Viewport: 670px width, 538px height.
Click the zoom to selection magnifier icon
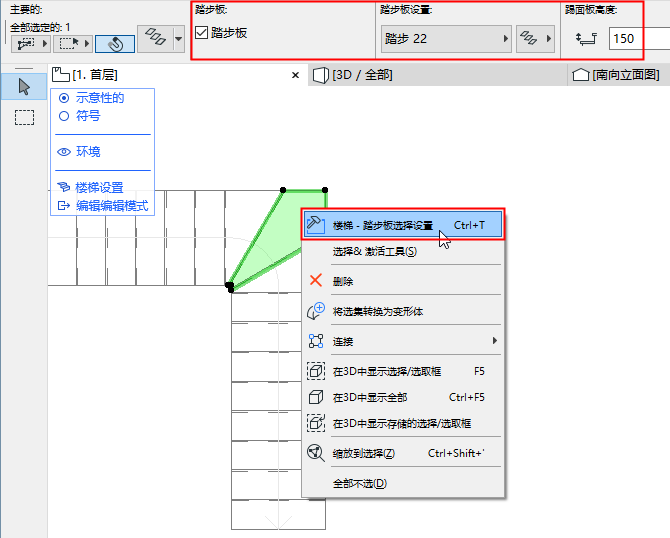[316, 453]
